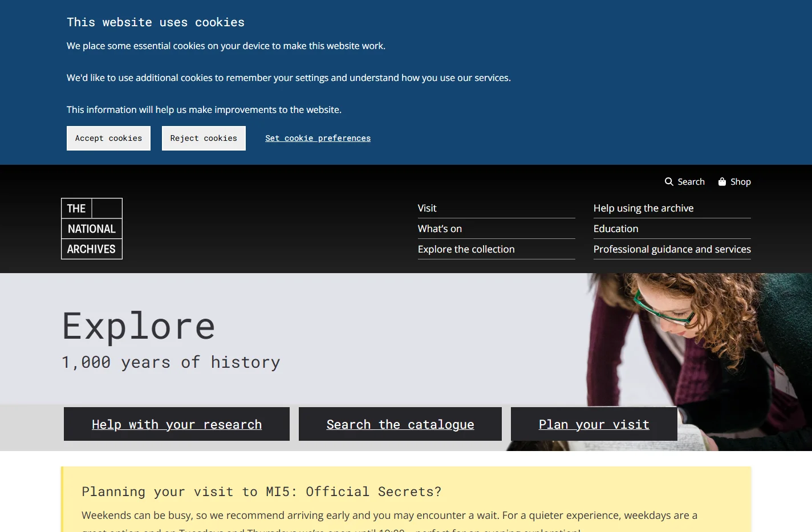Click the Search magnifier icon
The width and height of the screenshot is (812, 532).
tap(669, 181)
